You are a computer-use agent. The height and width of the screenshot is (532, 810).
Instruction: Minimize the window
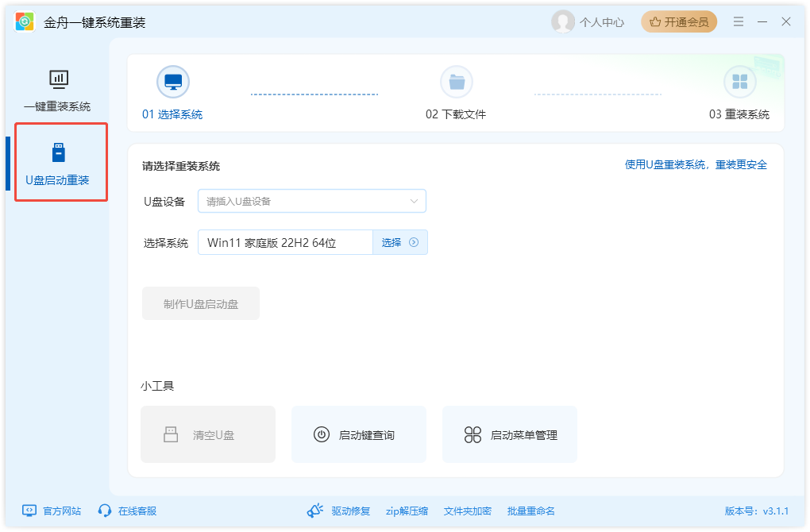762,21
